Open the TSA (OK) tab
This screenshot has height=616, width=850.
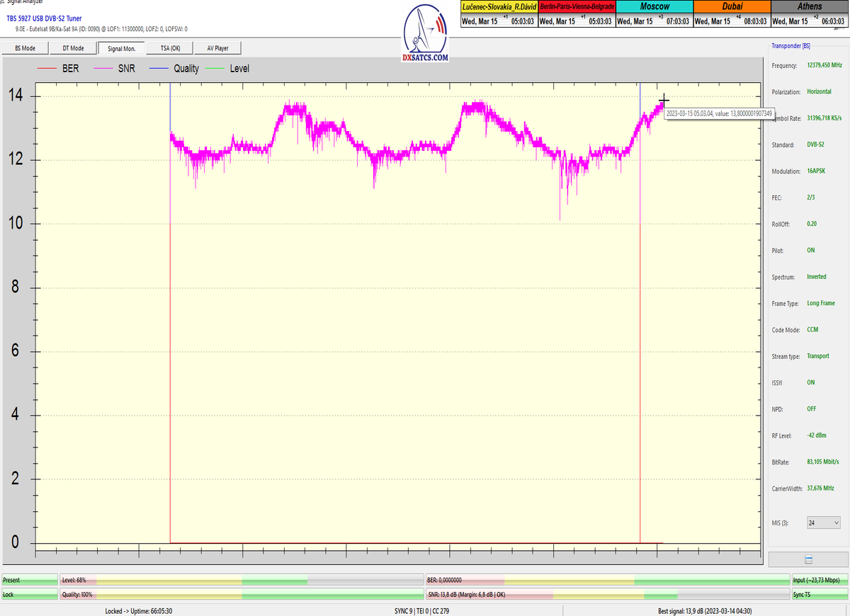click(x=170, y=48)
